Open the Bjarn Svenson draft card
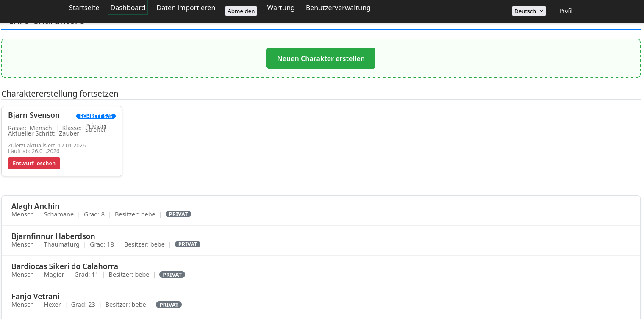644x319 pixels. click(x=34, y=115)
